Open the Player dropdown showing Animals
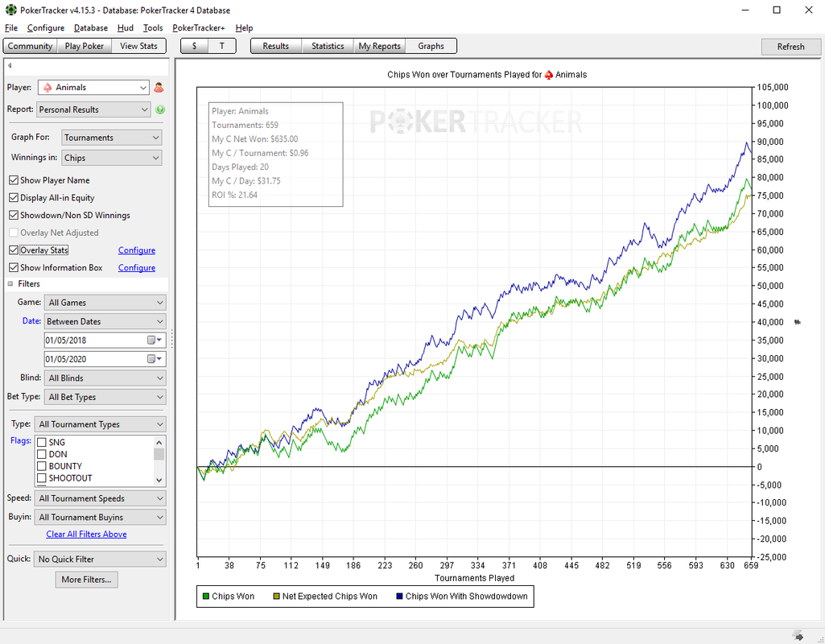The image size is (825, 644). [93, 87]
